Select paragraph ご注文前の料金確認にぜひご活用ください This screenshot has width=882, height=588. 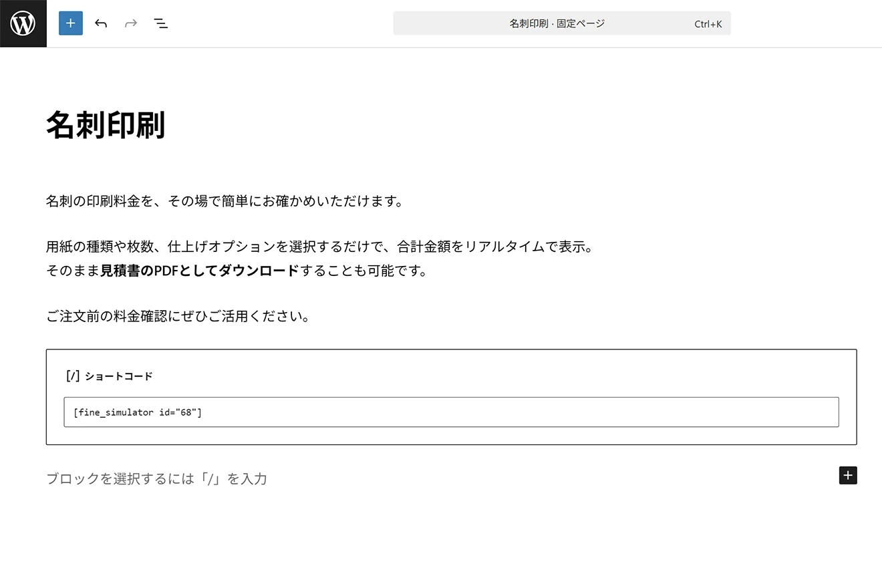[178, 316]
